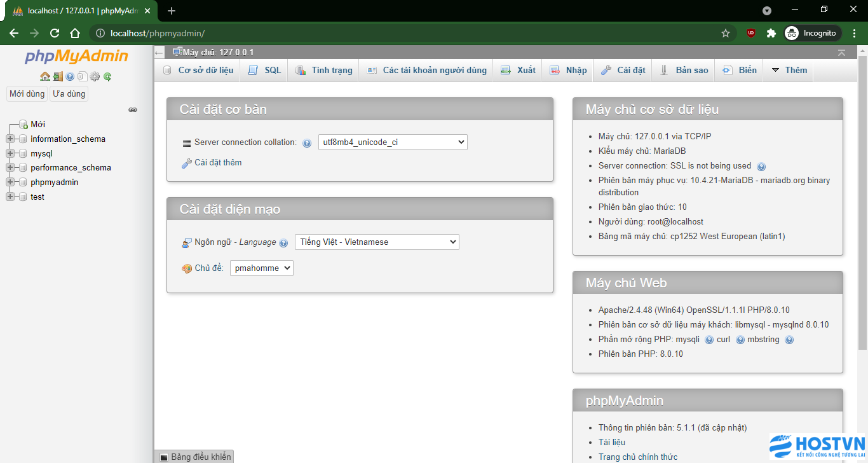Click the link-with-main-panel chain icon
The height and width of the screenshot is (463, 868).
[x=133, y=109]
